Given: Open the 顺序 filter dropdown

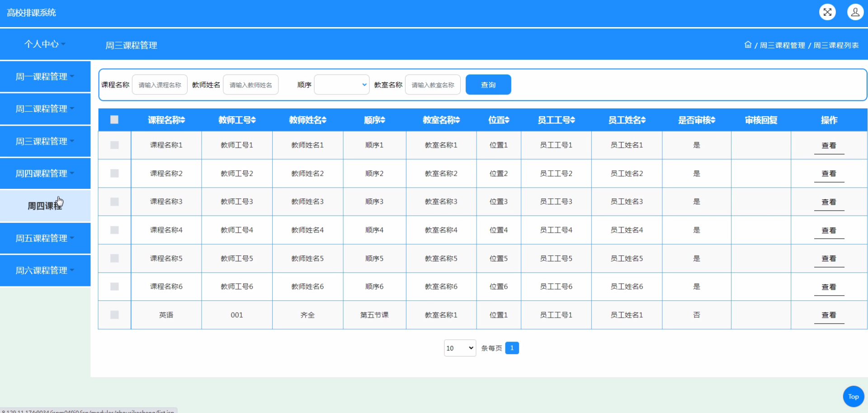Looking at the screenshot, I should click(341, 84).
